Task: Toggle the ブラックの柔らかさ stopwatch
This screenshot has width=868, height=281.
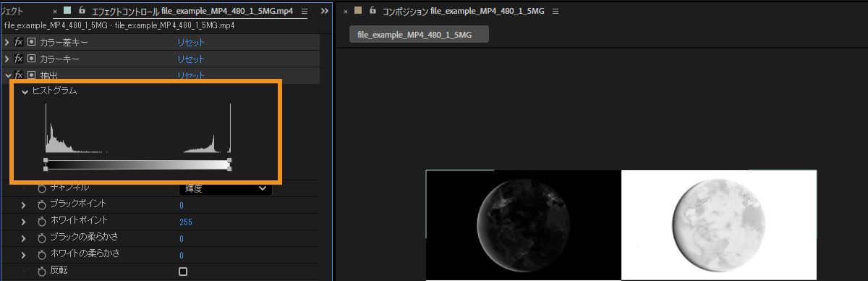Action: pyautogui.click(x=41, y=238)
